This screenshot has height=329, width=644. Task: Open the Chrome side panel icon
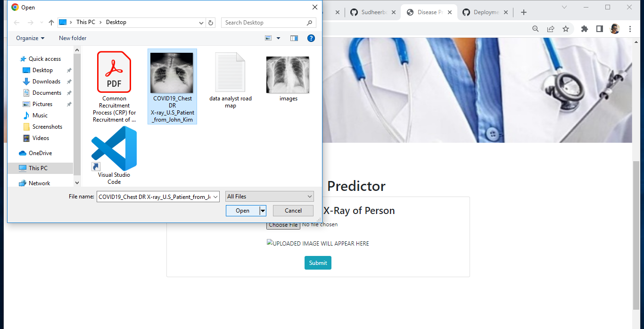(599, 29)
